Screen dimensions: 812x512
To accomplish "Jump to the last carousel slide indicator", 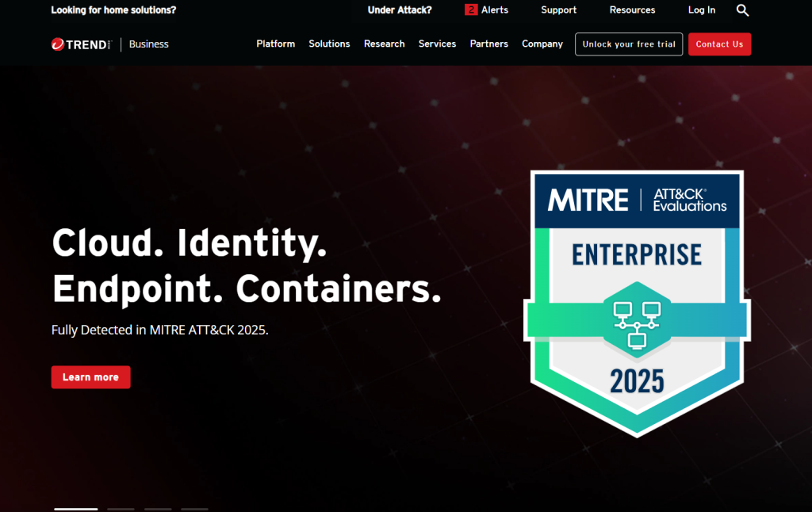I will pos(194,509).
